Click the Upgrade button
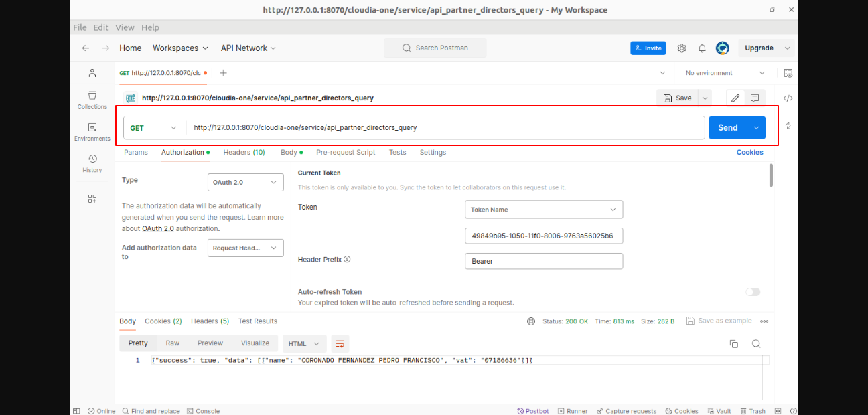 [759, 48]
